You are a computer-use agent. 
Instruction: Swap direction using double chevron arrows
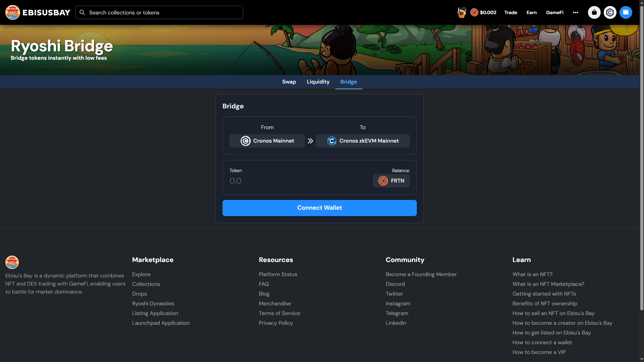(x=310, y=141)
